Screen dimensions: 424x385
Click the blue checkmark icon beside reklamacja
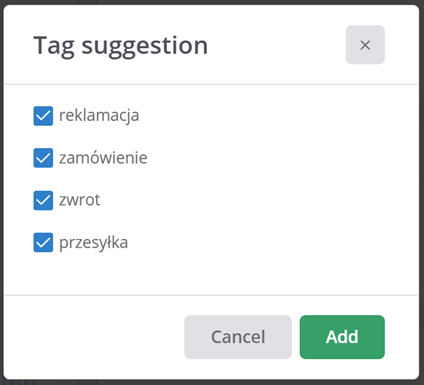pos(43,116)
